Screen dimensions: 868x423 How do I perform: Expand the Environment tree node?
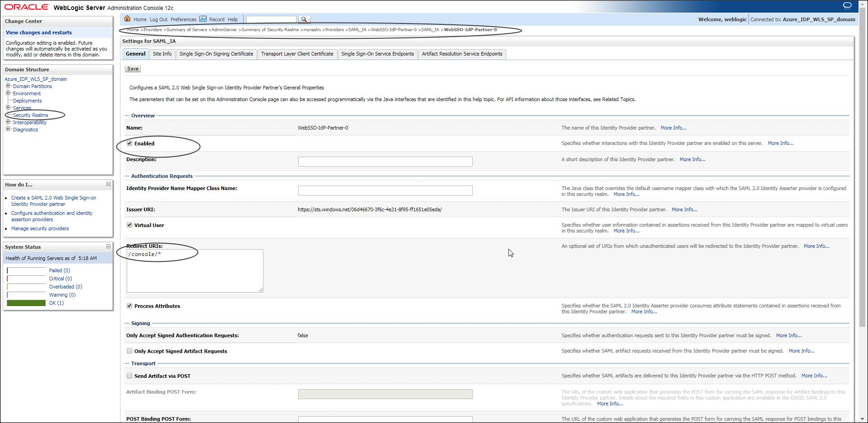(8, 93)
